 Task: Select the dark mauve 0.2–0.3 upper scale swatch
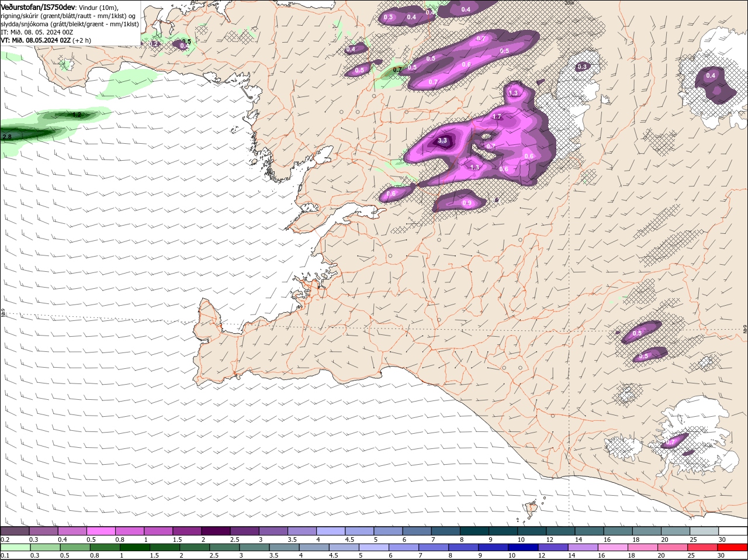[15, 531]
